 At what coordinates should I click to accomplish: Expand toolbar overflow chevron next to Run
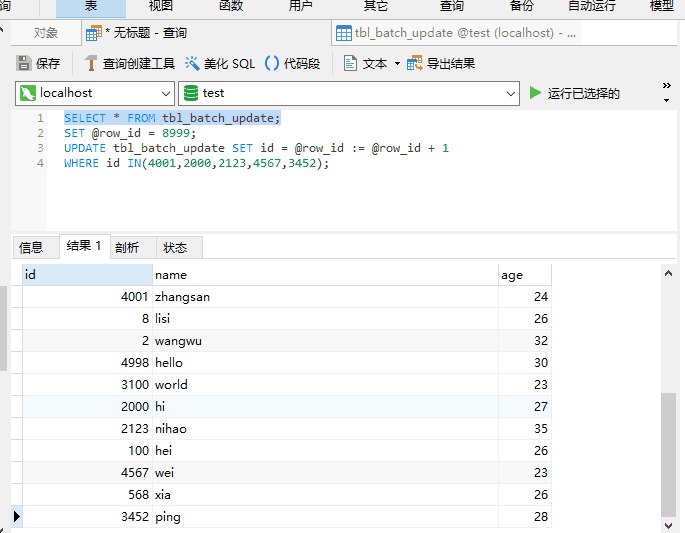point(666,85)
